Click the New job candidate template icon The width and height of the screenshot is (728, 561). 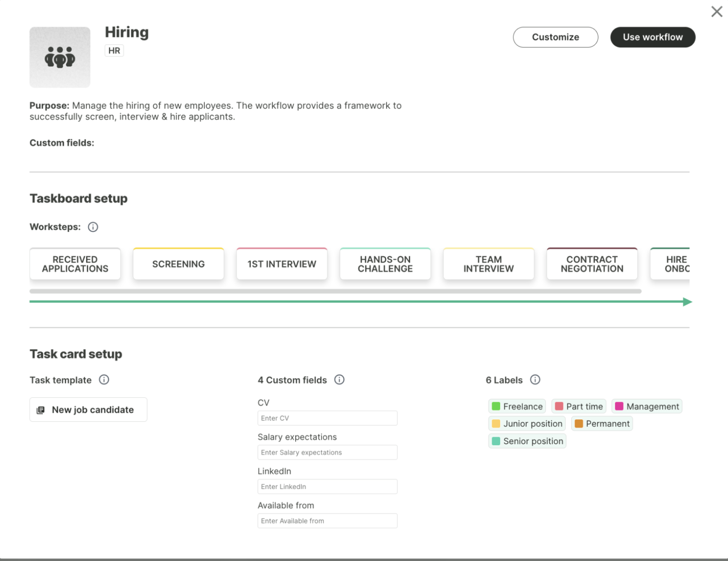point(41,410)
